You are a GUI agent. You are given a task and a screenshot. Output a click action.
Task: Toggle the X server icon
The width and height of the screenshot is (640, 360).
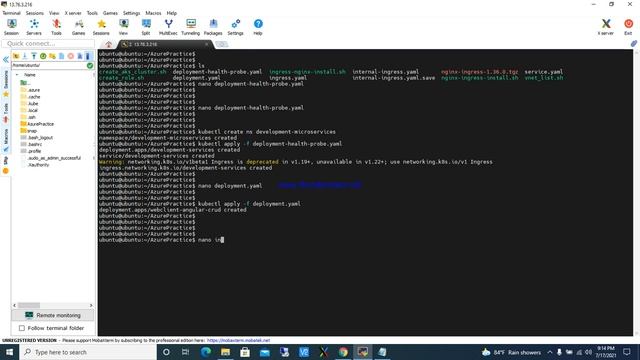tap(606, 27)
